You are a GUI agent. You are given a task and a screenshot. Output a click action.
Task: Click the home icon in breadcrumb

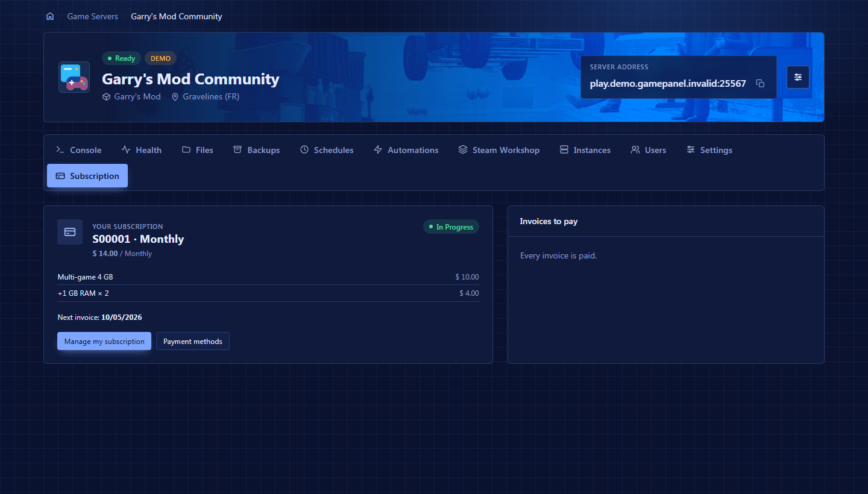coord(50,16)
